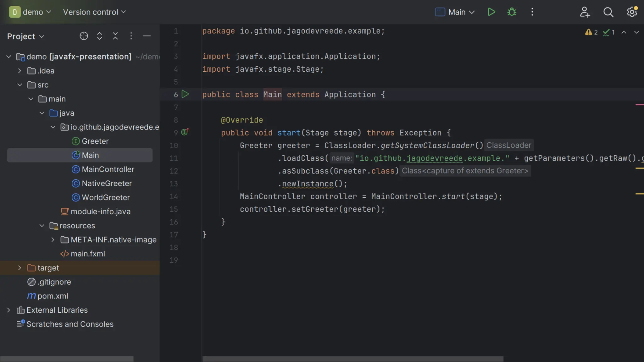Click the select opened file crosshair icon
The height and width of the screenshot is (362, 644).
tap(84, 36)
